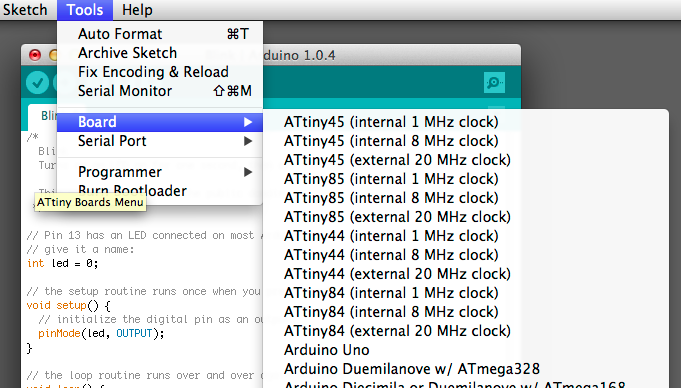Select ATtiny85 (internal 1 MHz clock) board
This screenshot has height=388, width=681.
[466, 179]
